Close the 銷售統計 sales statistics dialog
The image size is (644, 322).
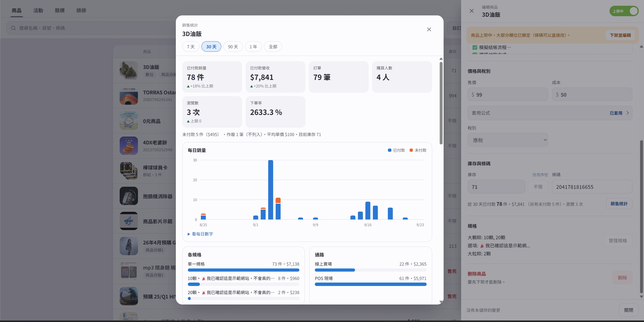(x=429, y=29)
